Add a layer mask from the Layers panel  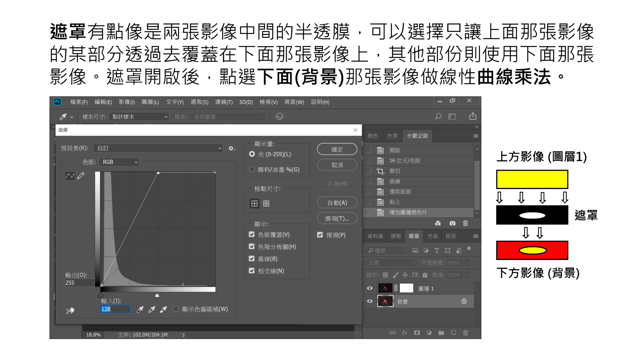point(417,333)
